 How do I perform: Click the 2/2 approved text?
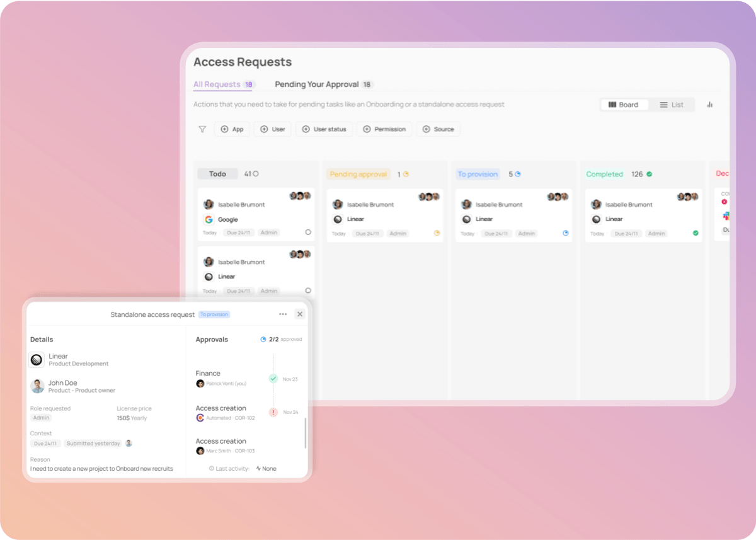pyautogui.click(x=285, y=339)
